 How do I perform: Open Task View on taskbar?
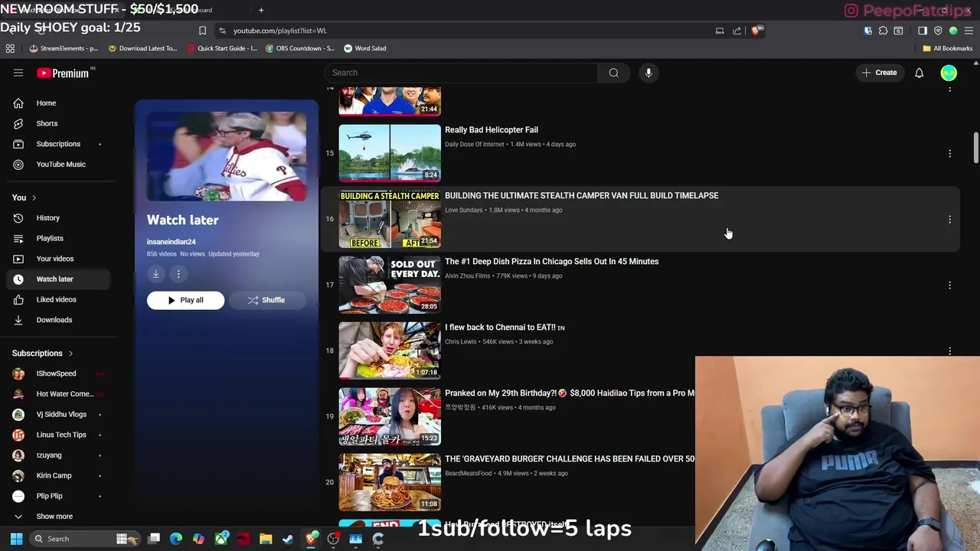coord(154,539)
